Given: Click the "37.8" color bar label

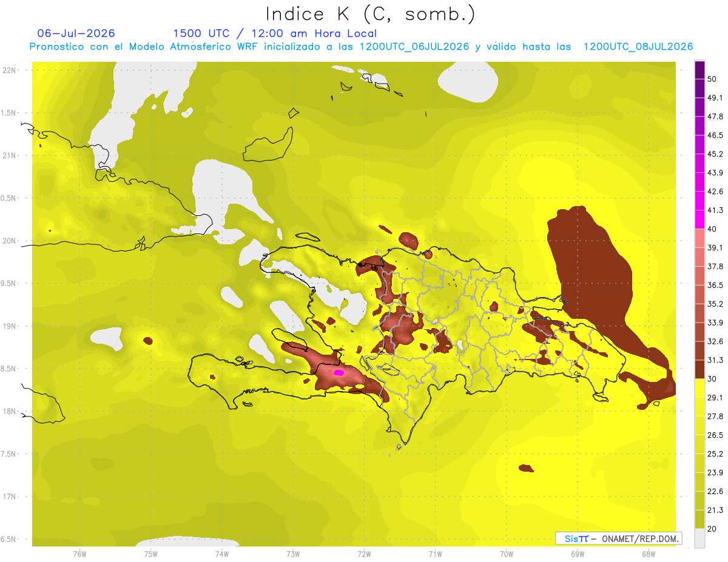Looking at the screenshot, I should pyautogui.click(x=715, y=267).
